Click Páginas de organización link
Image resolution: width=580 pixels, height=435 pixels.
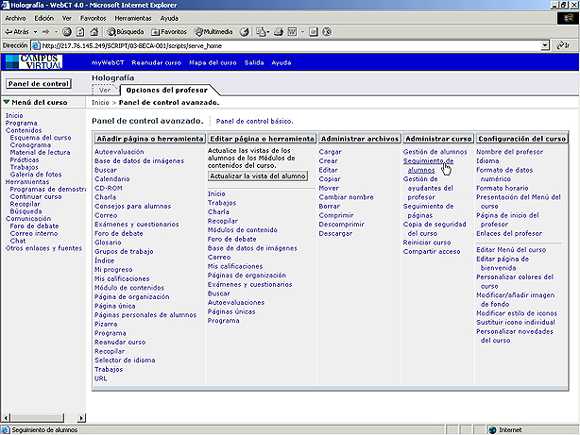point(247,275)
